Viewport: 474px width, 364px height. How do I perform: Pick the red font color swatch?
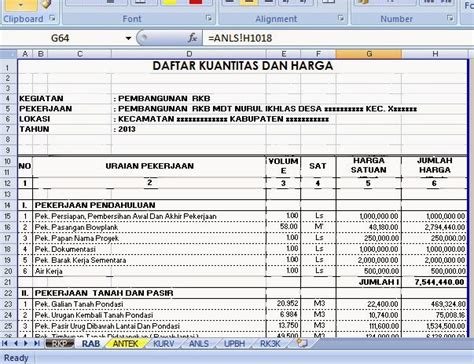tap(196, 3)
